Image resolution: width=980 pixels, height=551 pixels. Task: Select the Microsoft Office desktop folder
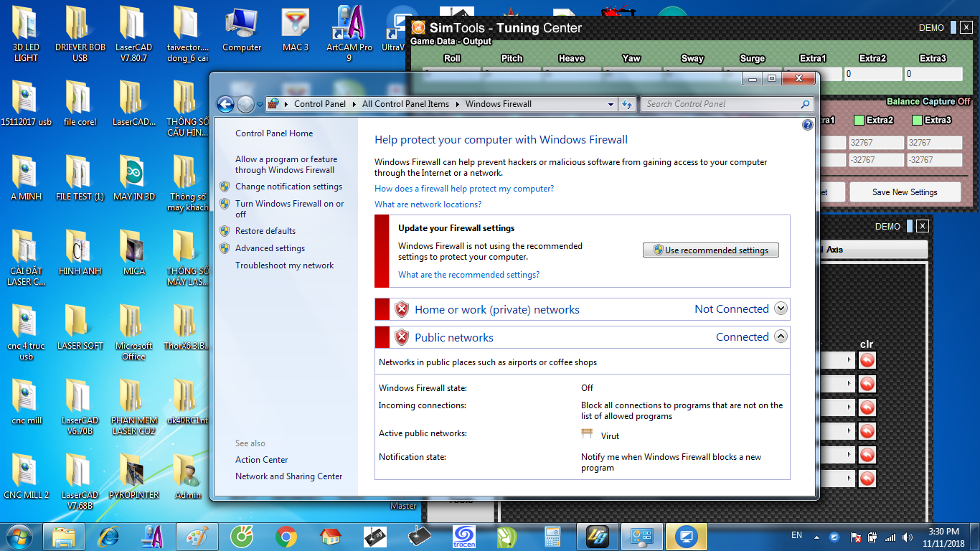[134, 332]
